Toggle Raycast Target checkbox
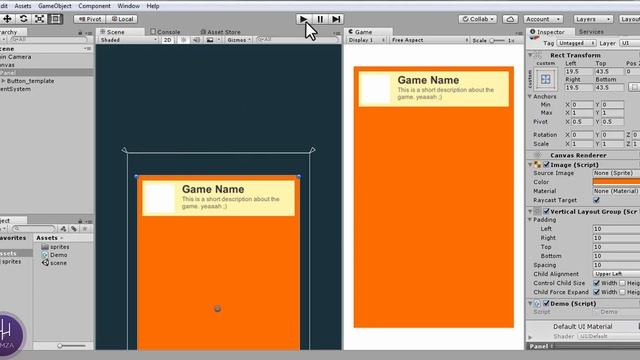Screen dimensions: 640x360 click(596, 200)
